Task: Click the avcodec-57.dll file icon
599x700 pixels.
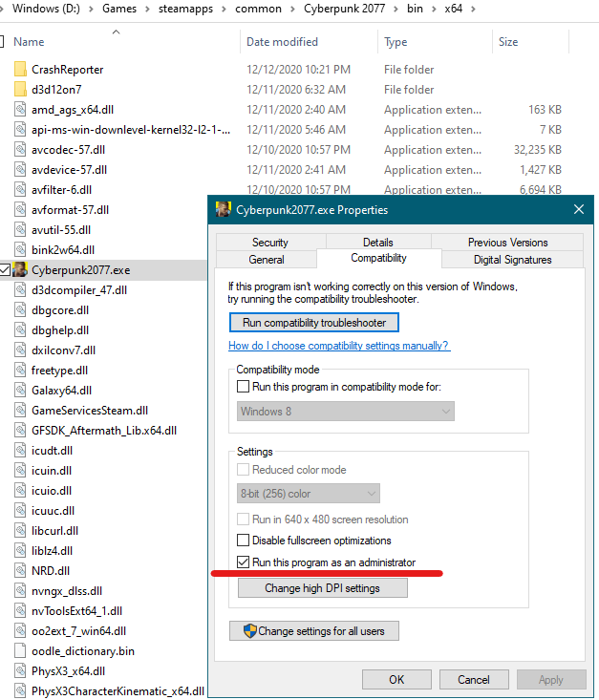Action: tap(20, 150)
